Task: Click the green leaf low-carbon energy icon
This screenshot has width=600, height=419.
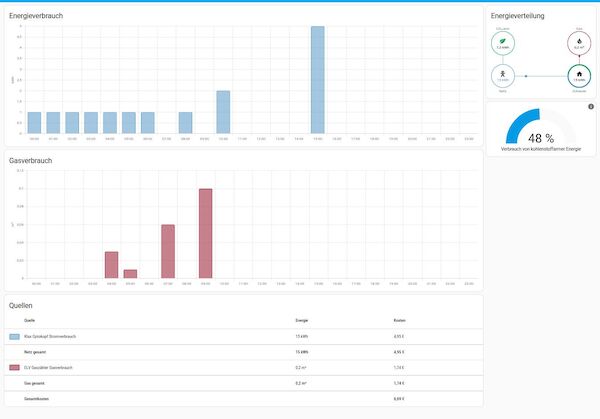Action: click(502, 41)
